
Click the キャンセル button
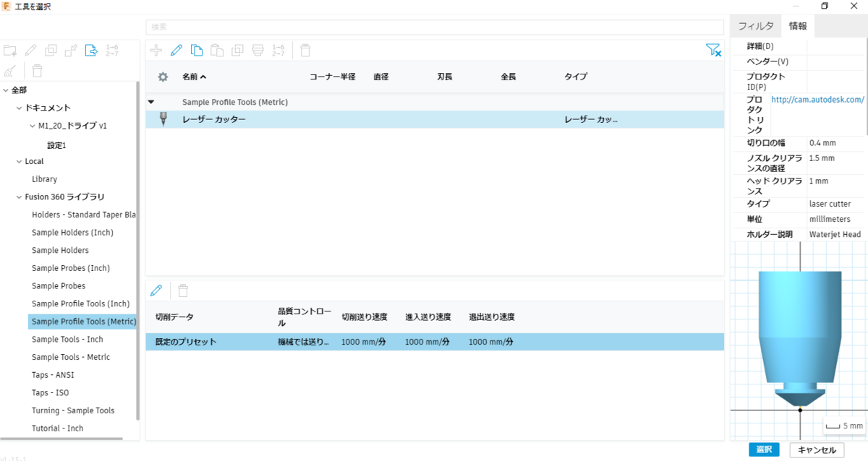(x=817, y=449)
